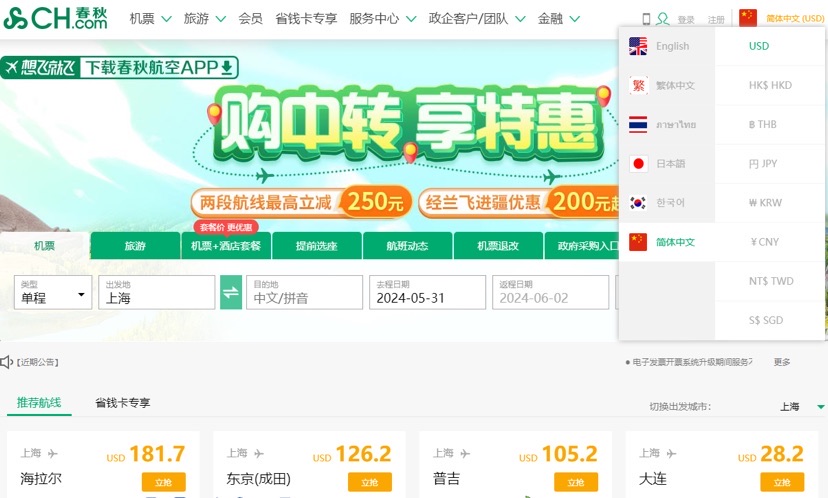Click the USD 181.7 price for 海拉尔
Image resolution: width=828 pixels, height=498 pixels.
tap(146, 454)
